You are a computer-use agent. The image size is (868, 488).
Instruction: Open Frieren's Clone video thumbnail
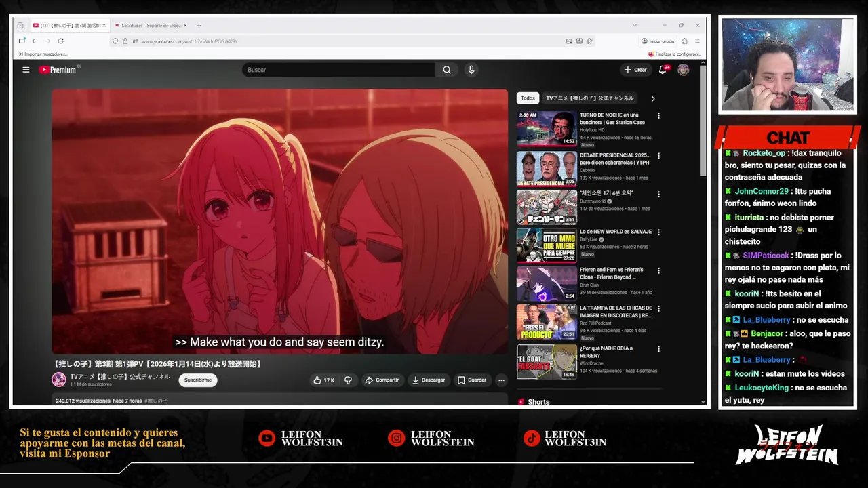pos(547,283)
